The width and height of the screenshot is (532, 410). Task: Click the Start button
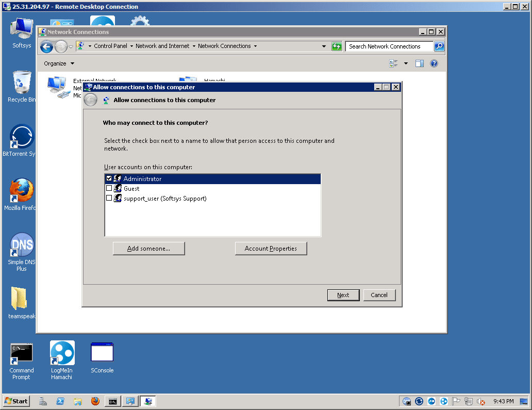16,401
